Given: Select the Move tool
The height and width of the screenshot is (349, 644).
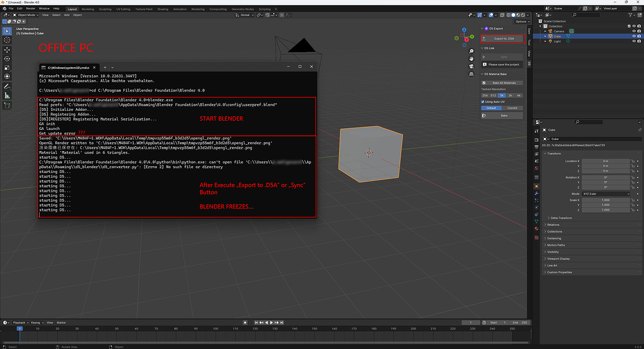Looking at the screenshot, I should click(7, 50).
